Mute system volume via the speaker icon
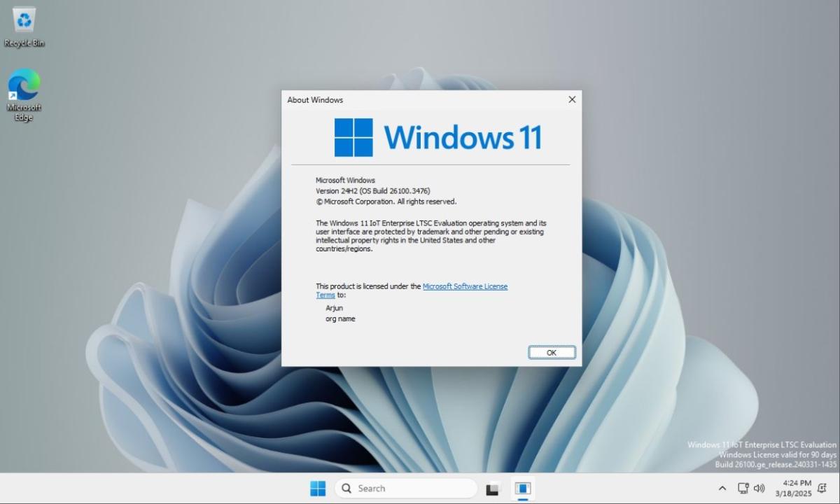Screen dimensions: 840x504 pos(759,488)
